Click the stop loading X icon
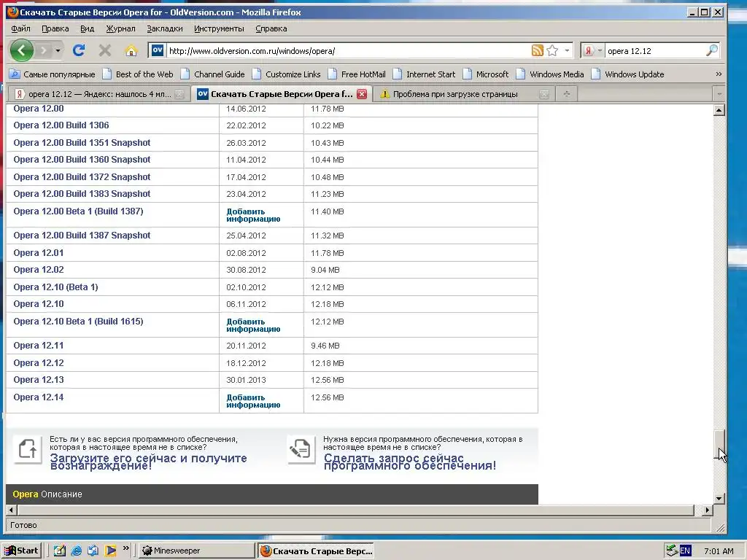 coord(105,50)
